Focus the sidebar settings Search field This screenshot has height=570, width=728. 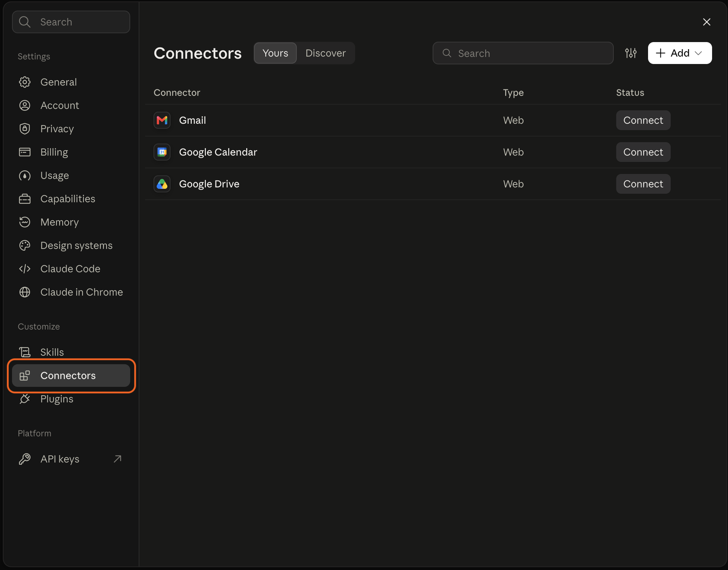pyautogui.click(x=71, y=22)
